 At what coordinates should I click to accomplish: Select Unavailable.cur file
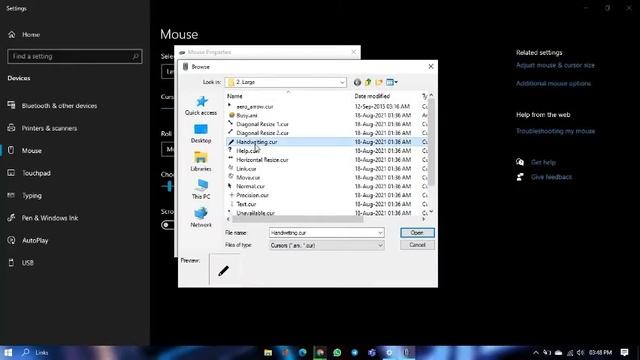pyautogui.click(x=256, y=213)
